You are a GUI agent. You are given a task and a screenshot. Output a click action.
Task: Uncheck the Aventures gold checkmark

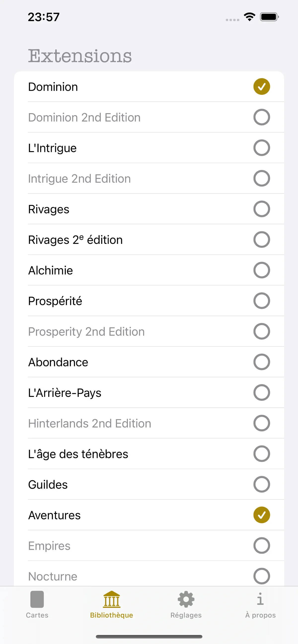[261, 515]
